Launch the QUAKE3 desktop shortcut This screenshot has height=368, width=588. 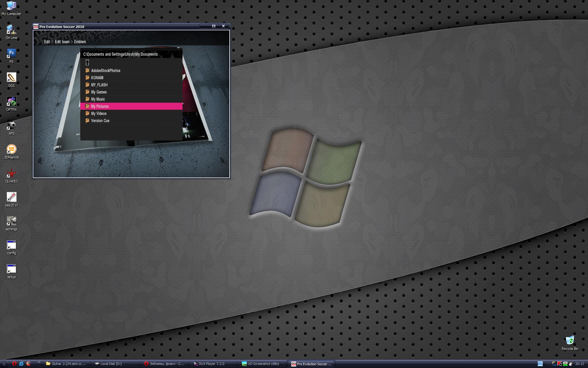[11, 174]
